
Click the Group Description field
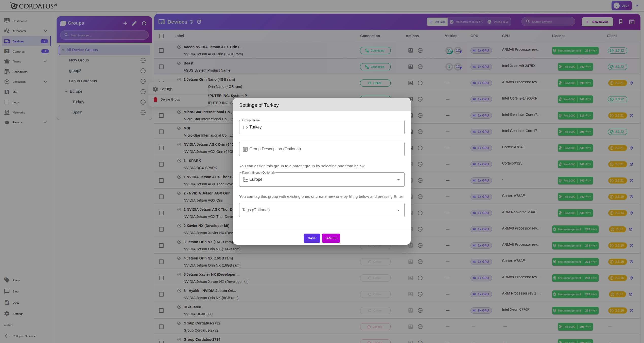(x=322, y=149)
